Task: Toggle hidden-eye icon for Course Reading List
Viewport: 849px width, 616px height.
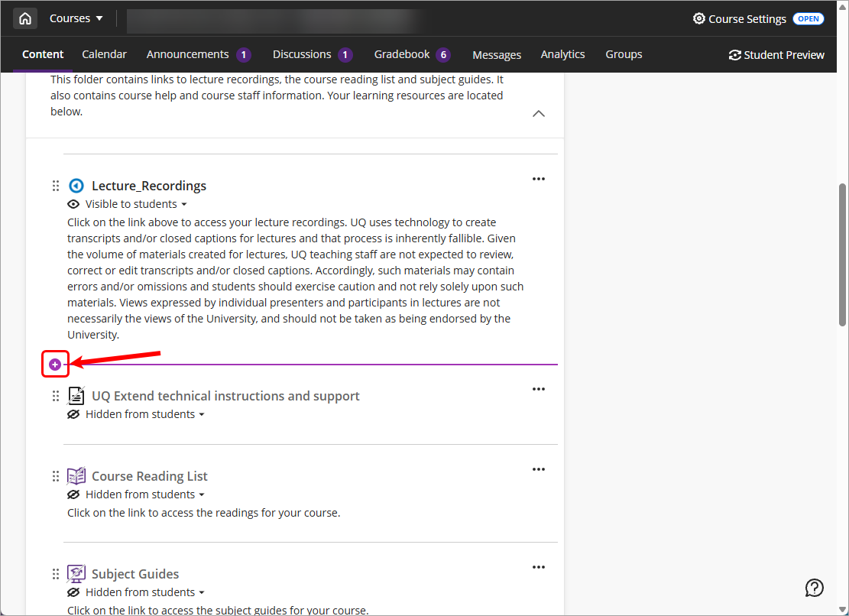Action: 73,494
